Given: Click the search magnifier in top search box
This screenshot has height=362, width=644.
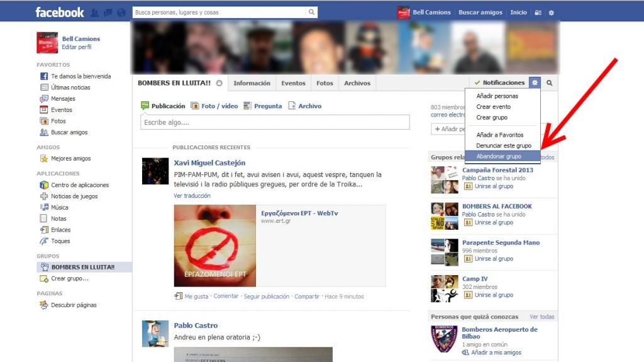Looking at the screenshot, I should click(x=312, y=13).
